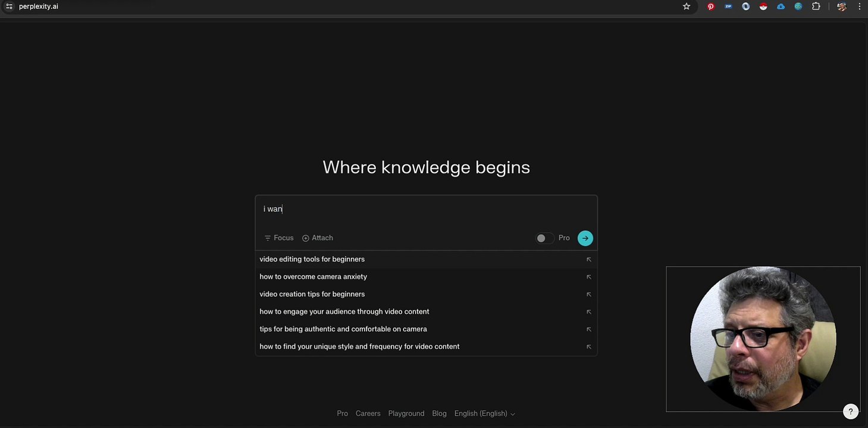The height and width of the screenshot is (428, 868).
Task: Open the Pinterest extension
Action: pos(710,7)
